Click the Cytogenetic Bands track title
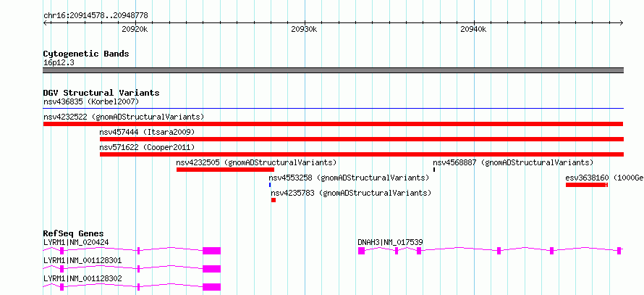Screen dimensions: 644x295 pyautogui.click(x=86, y=54)
